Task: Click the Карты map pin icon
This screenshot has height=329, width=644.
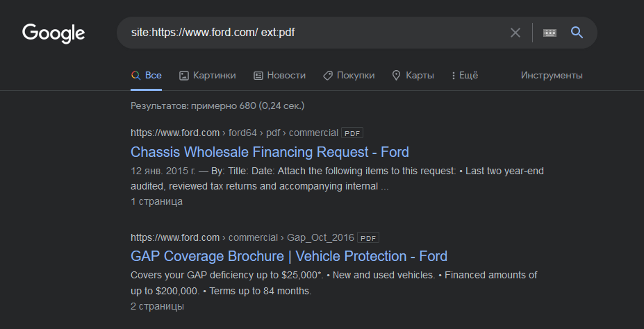Action: point(397,75)
